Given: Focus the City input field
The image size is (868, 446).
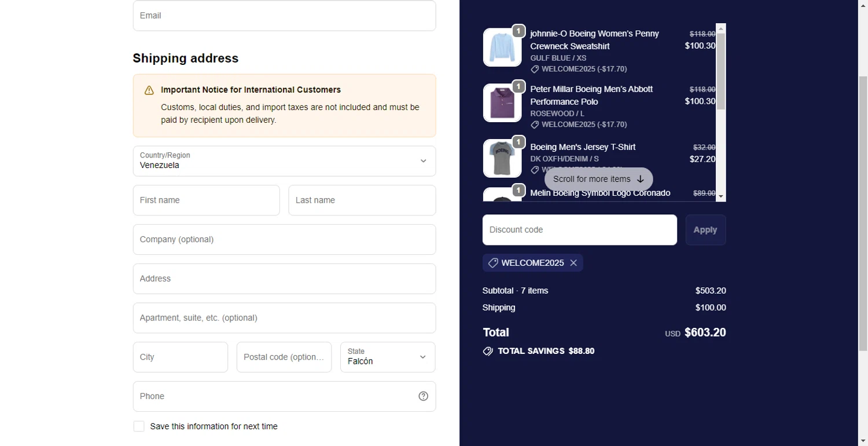Looking at the screenshot, I should (180, 357).
